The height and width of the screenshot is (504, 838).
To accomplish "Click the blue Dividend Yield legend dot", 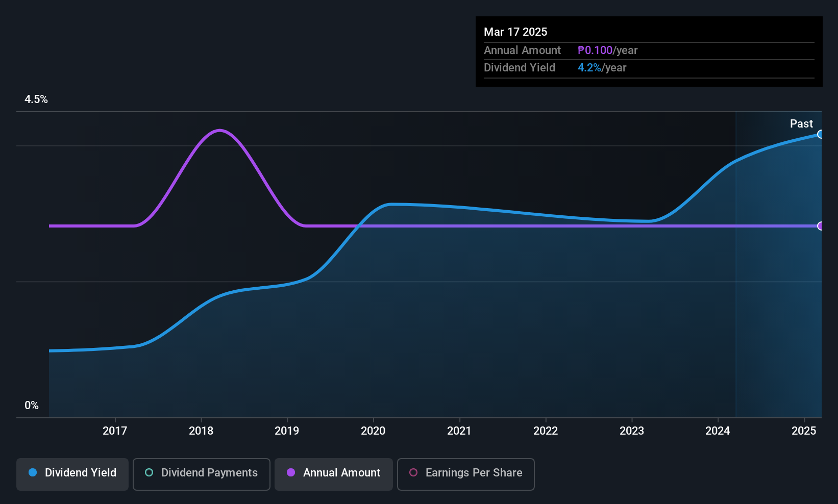I will pos(33,473).
